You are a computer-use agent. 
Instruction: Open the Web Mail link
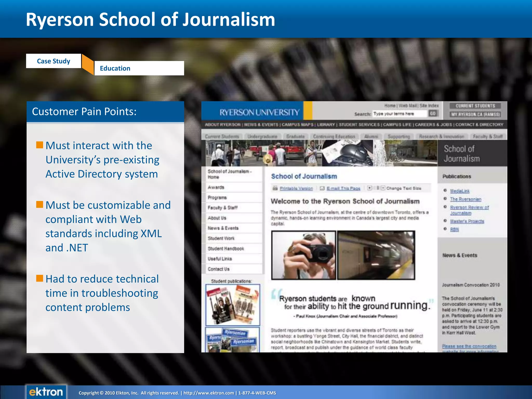tap(408, 106)
